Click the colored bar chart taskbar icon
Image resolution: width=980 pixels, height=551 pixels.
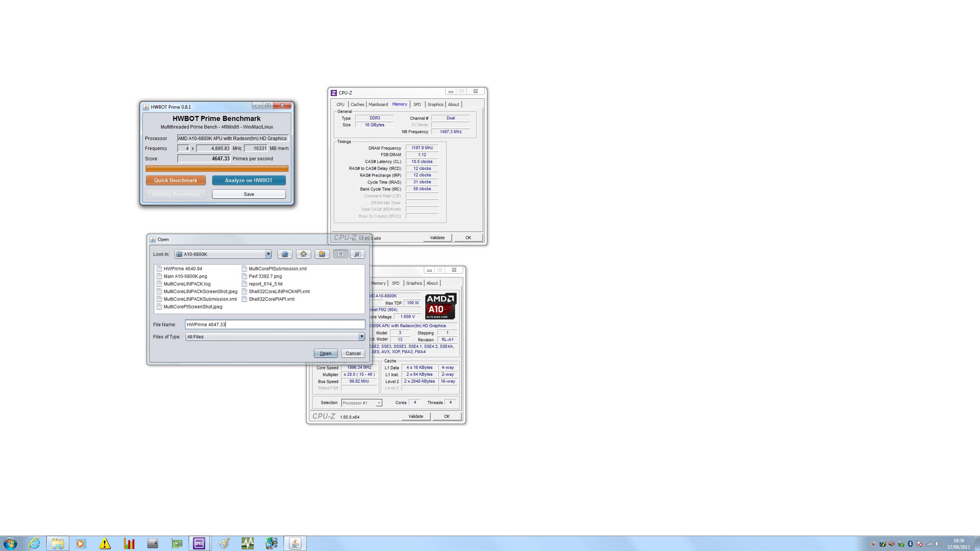[x=129, y=543]
